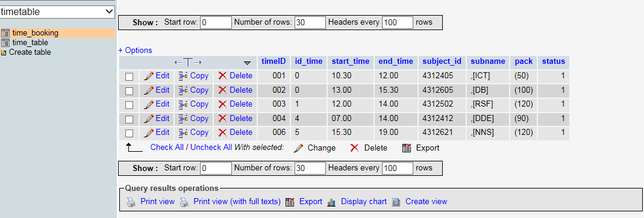Click the Create view icon
The image size is (644, 218).
(396, 202)
